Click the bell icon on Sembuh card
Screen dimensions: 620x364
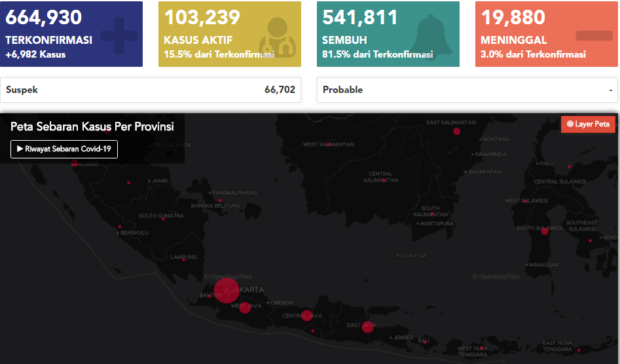[x=431, y=37]
